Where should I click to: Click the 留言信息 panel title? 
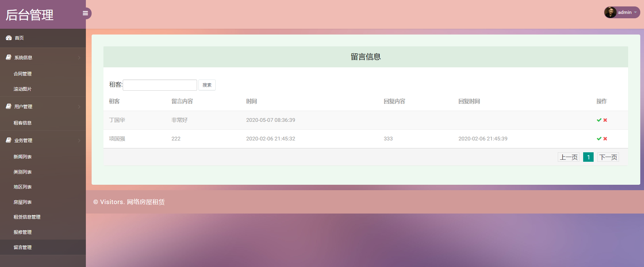366,57
